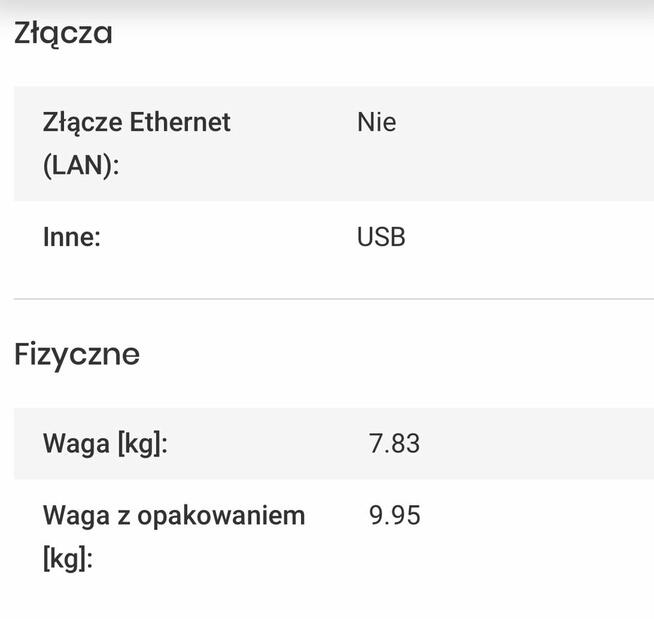Click the packaged weight value 9.95
654x619 pixels.
[x=394, y=516]
